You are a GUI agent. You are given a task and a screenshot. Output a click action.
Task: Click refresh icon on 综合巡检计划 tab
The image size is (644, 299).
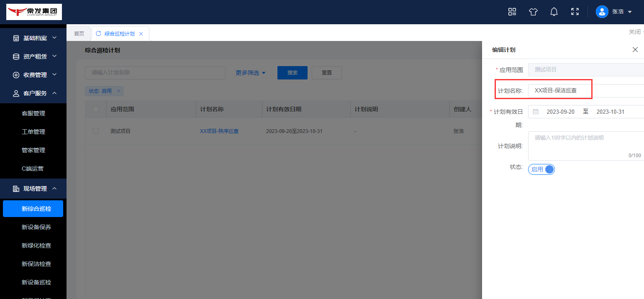(99, 33)
